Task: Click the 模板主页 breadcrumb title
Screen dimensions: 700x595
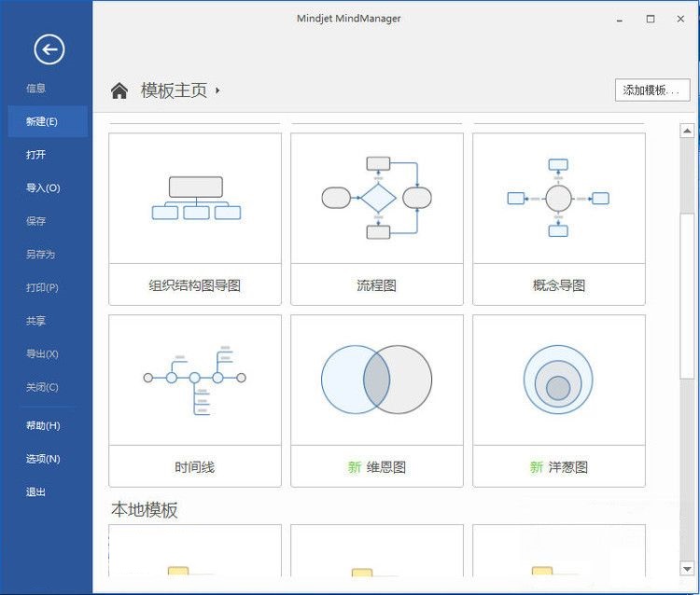Action: [175, 90]
